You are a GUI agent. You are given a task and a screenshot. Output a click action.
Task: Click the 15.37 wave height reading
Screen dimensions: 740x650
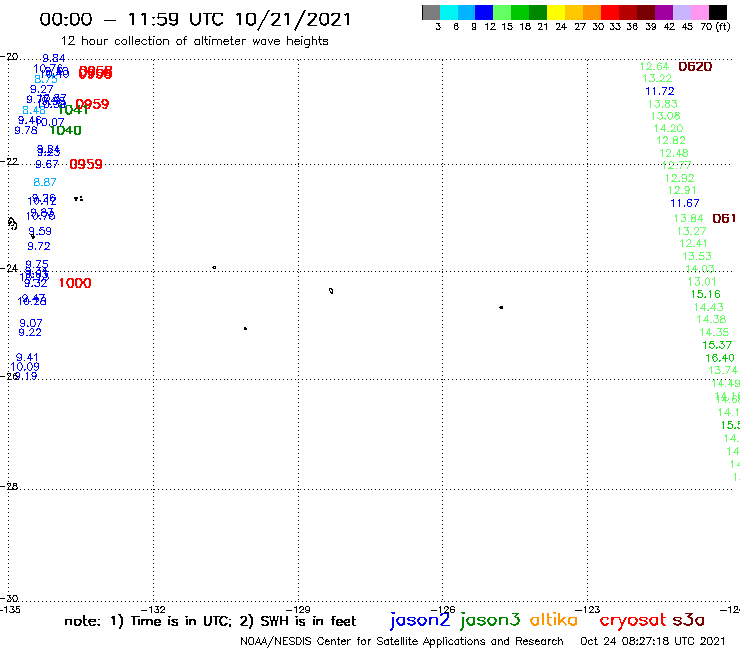(x=717, y=345)
